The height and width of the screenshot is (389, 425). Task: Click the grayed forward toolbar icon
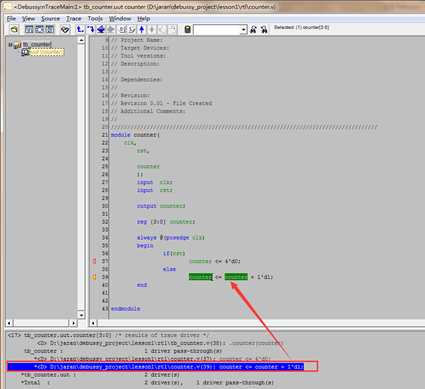tap(172, 29)
